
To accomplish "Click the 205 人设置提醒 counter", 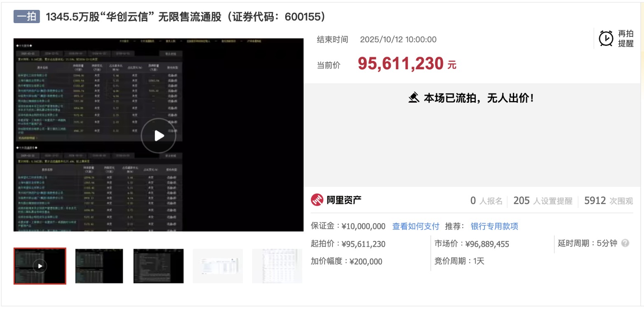I will 543,201.
